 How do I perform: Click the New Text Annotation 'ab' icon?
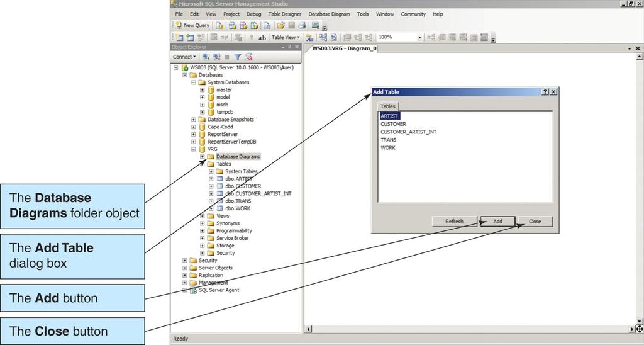pyautogui.click(x=262, y=37)
